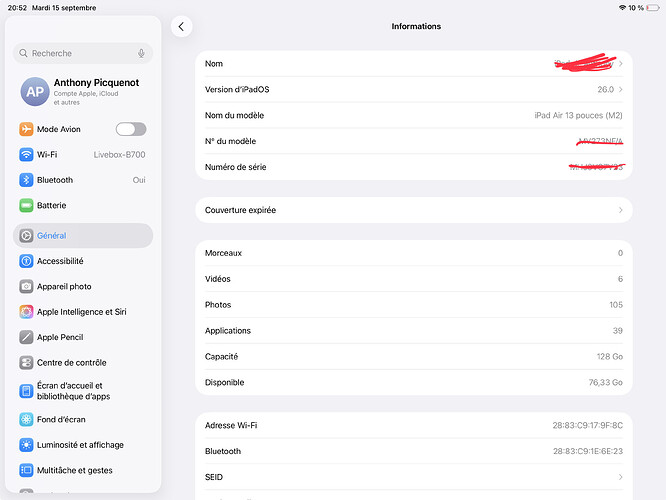The height and width of the screenshot is (500, 666).
Task: Open Couverture expirée details
Action: pos(414,210)
